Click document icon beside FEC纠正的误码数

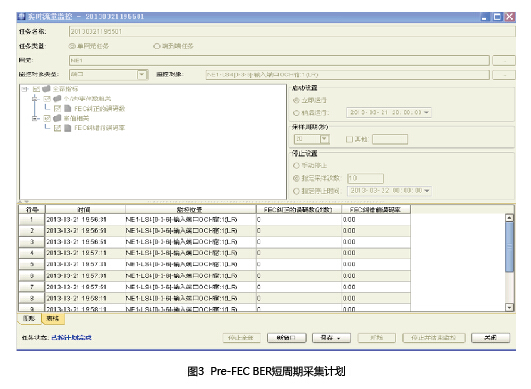tap(68, 108)
